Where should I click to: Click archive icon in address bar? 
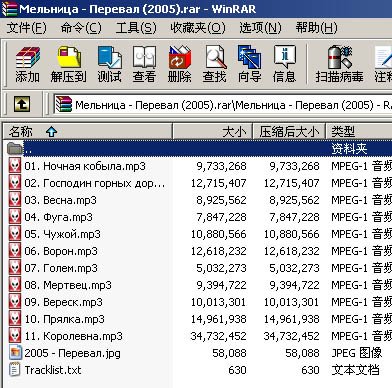(x=64, y=104)
